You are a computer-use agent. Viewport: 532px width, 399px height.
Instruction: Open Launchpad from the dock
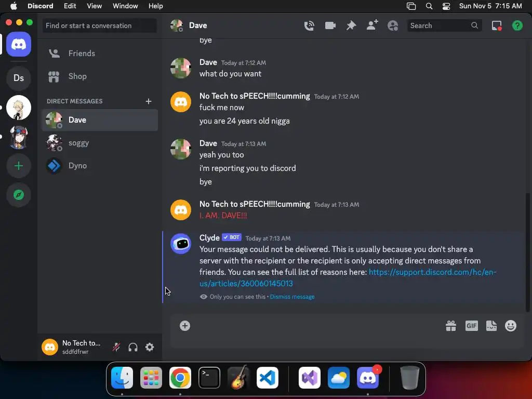click(151, 378)
